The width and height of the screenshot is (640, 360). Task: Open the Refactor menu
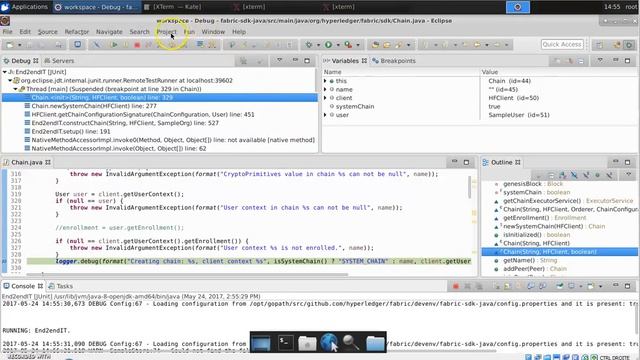[x=76, y=32]
